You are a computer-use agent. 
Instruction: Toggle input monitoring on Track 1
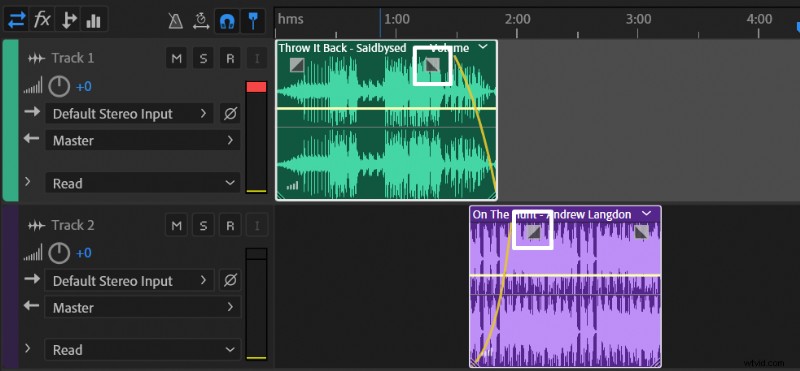coord(257,59)
